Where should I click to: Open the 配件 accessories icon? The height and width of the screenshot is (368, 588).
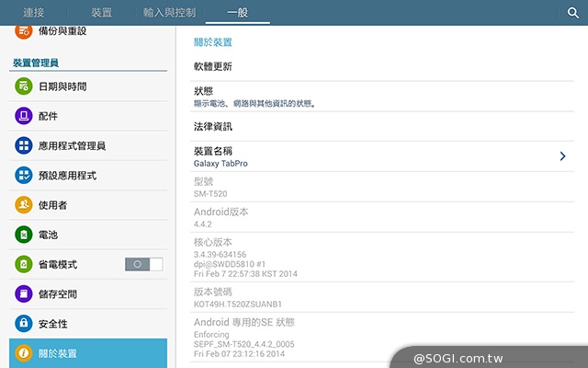(x=24, y=116)
